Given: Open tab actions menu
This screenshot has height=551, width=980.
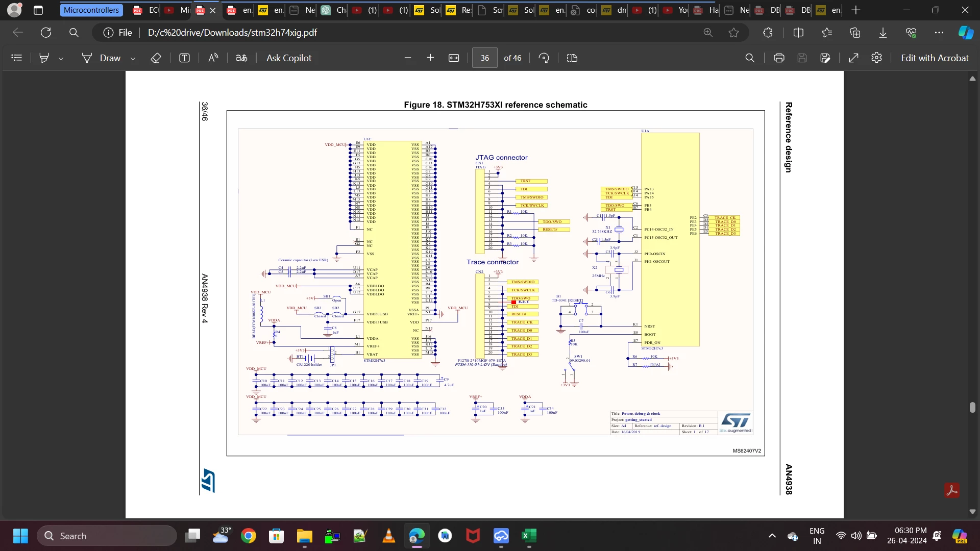Looking at the screenshot, I should tap(38, 10).
